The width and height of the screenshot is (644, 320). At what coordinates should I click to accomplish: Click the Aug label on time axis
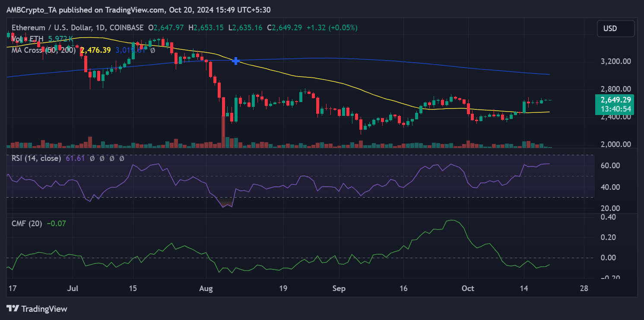point(206,288)
